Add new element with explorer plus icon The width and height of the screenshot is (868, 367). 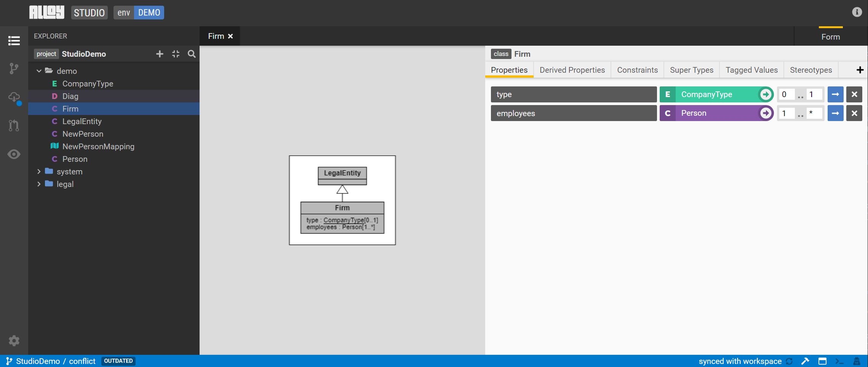(x=160, y=54)
